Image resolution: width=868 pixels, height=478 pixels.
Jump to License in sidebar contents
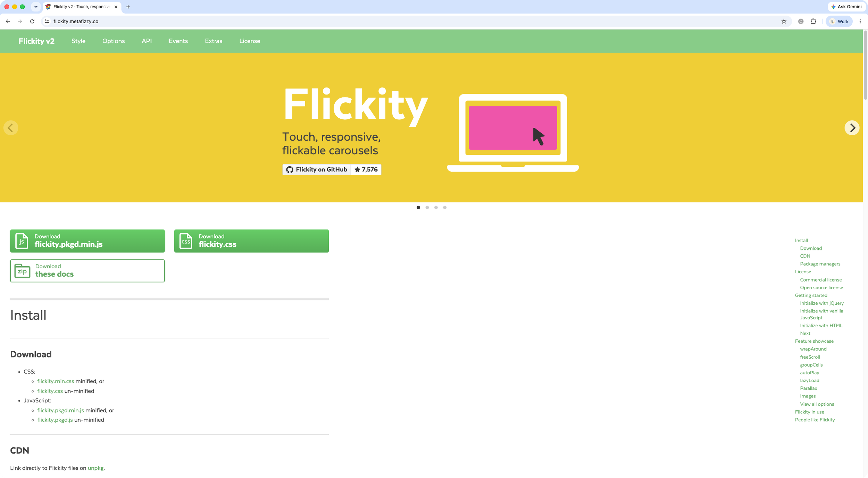[x=803, y=272]
